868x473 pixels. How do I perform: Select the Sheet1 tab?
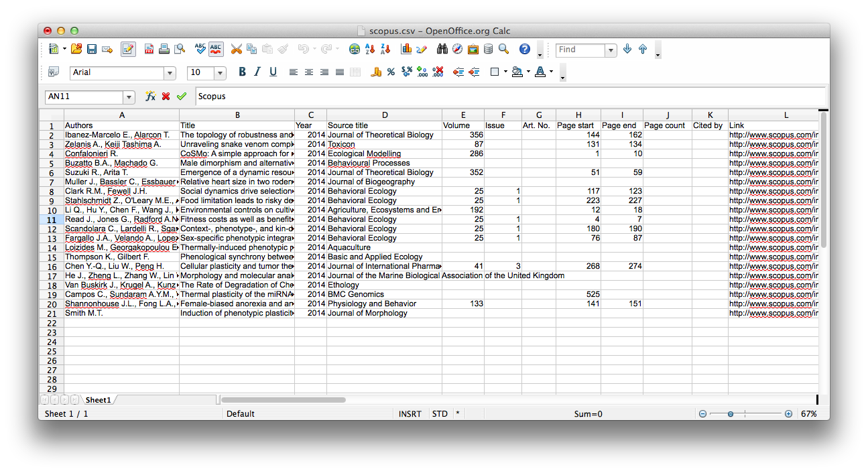point(98,400)
